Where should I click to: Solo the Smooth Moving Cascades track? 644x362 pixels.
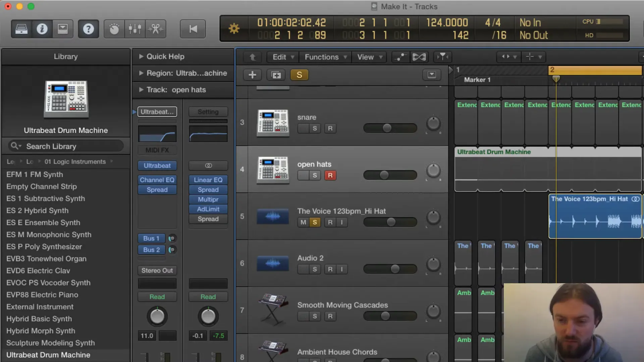click(315, 316)
